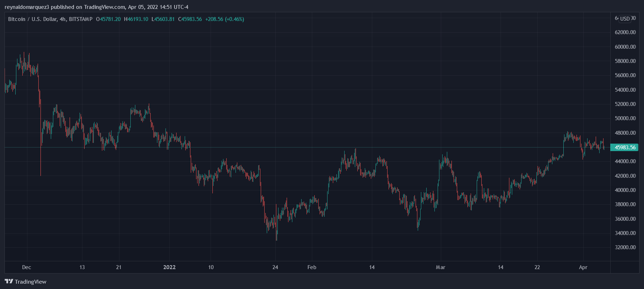This screenshot has height=289, width=644.
Task: Open the TradingView wordmark link
Action: tap(31, 282)
